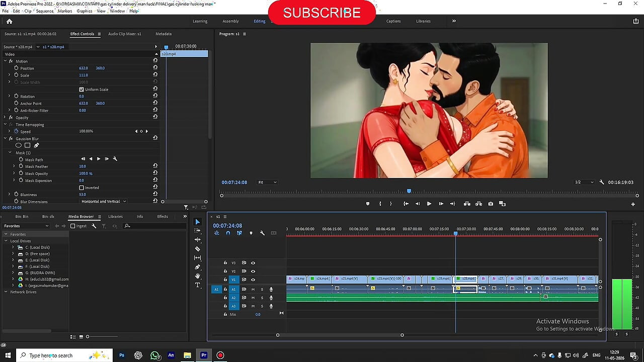Adjust the Media Browser thumbnail zoom slider
Viewport: 644px width, 362px height.
(x=88, y=336)
